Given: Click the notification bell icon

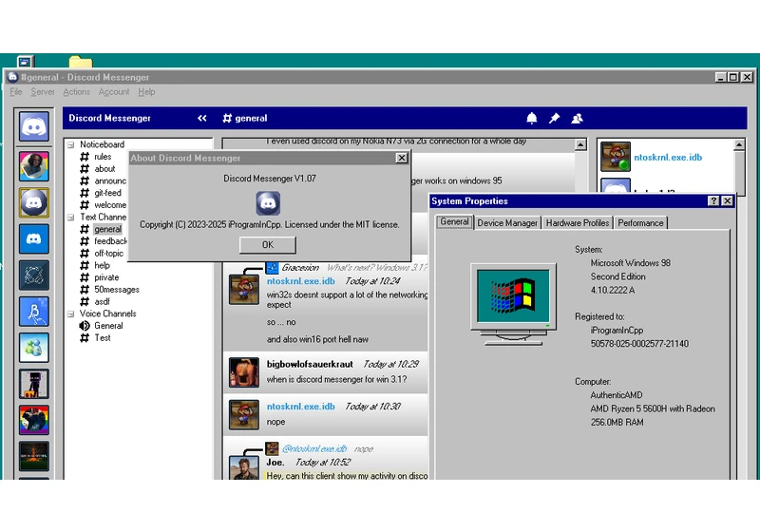Looking at the screenshot, I should coord(532,118).
